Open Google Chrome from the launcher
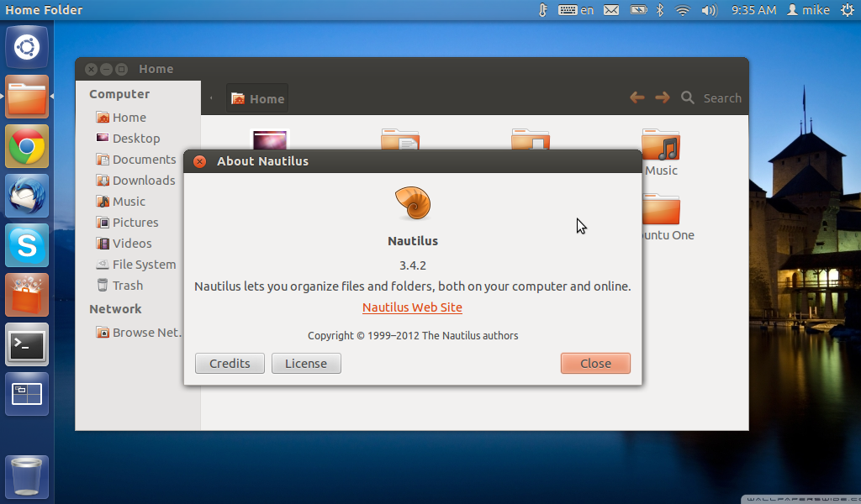The image size is (861, 504). 27,147
